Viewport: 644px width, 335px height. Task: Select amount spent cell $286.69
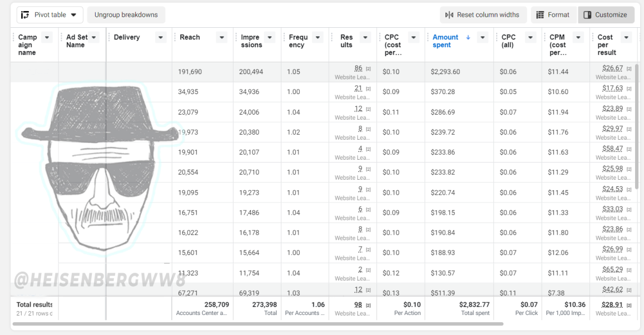pyautogui.click(x=459, y=112)
